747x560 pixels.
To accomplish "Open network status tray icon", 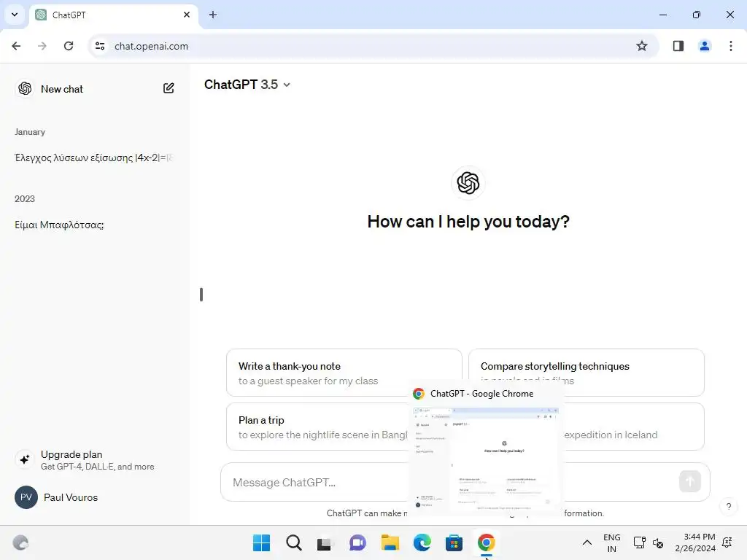I will [639, 542].
